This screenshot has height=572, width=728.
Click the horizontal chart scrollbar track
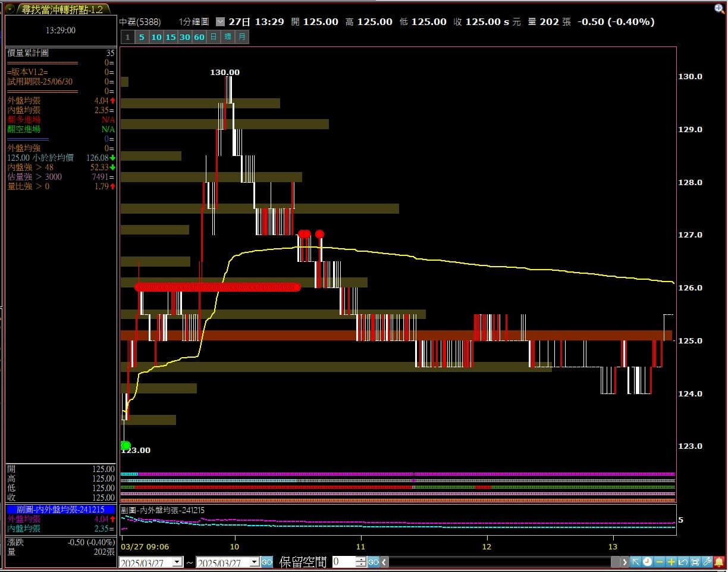[x=500, y=562]
